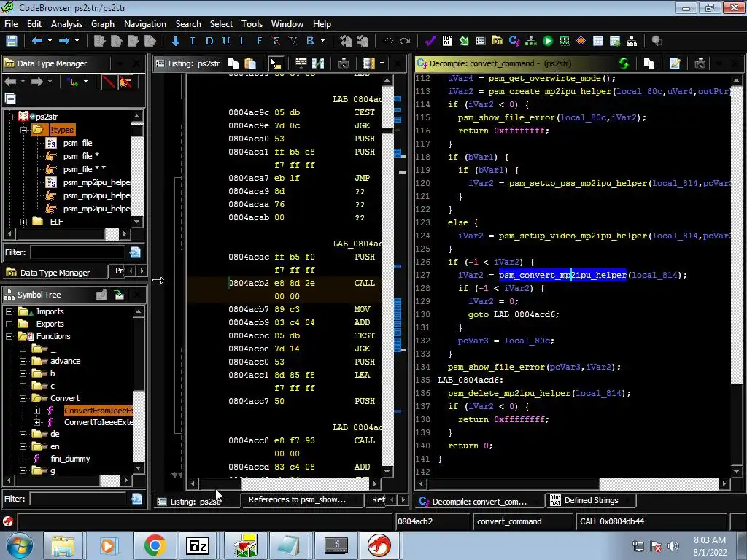Click the Save program toolbar icon
This screenshot has height=560, width=747.
[12, 41]
